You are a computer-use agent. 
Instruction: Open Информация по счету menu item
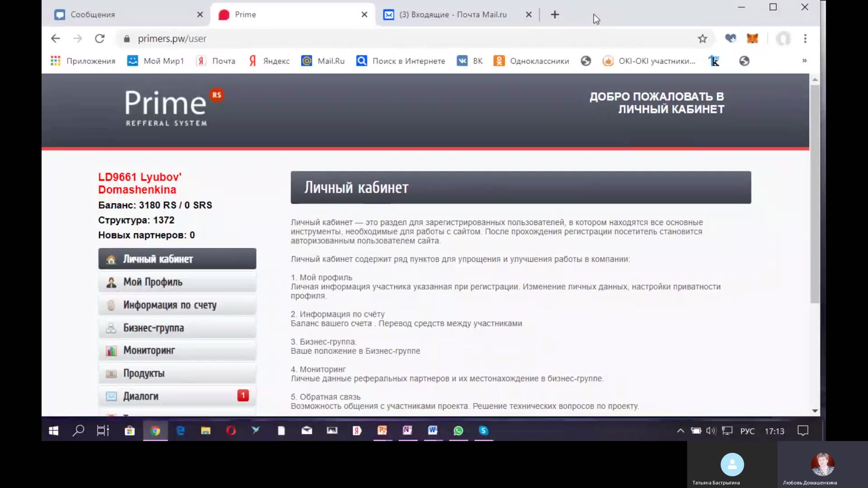tap(177, 305)
